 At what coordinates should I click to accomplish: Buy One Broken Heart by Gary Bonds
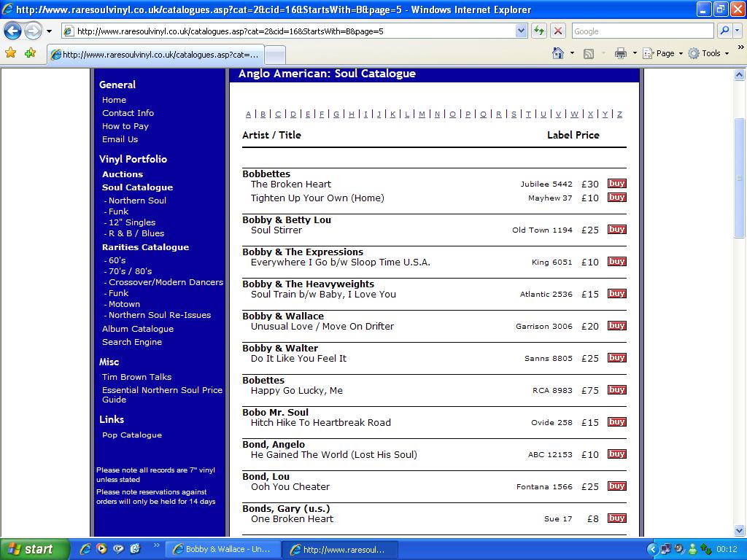(x=616, y=518)
